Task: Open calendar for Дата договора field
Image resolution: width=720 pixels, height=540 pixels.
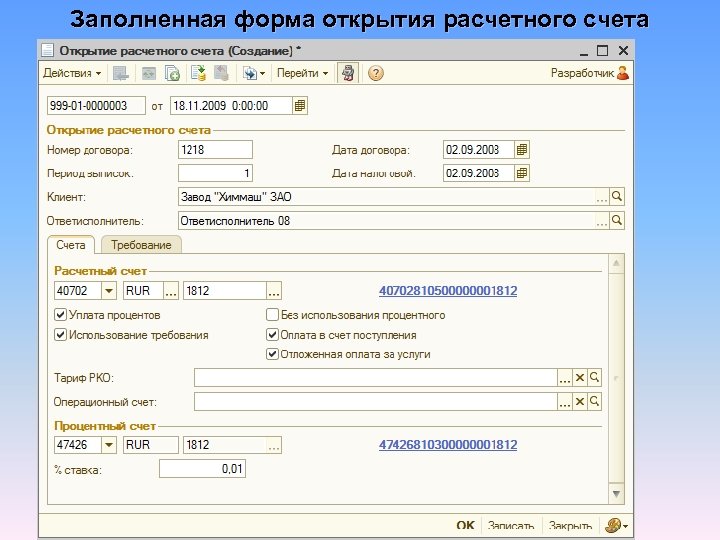Action: click(x=522, y=150)
